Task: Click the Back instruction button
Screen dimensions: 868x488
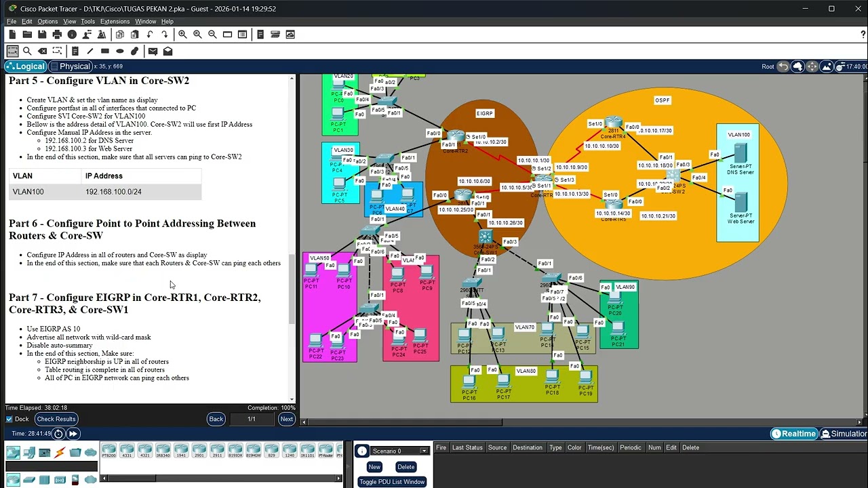Action: click(216, 419)
